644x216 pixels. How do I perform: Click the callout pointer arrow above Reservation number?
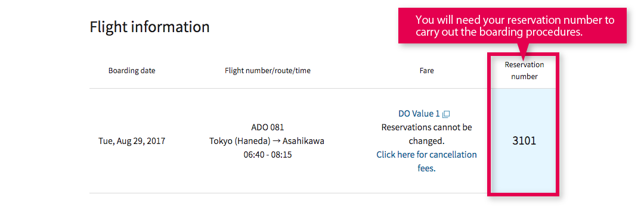point(524,48)
